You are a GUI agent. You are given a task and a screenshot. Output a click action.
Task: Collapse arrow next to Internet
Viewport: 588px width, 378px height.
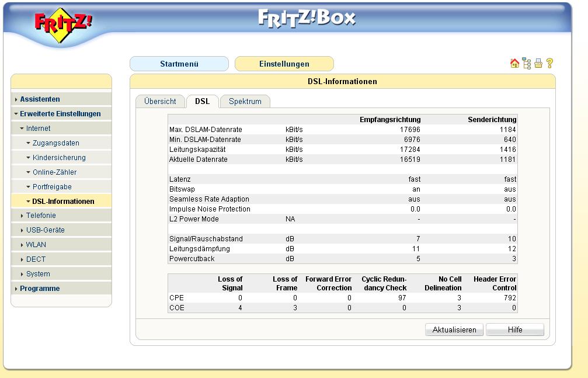pyautogui.click(x=22, y=129)
